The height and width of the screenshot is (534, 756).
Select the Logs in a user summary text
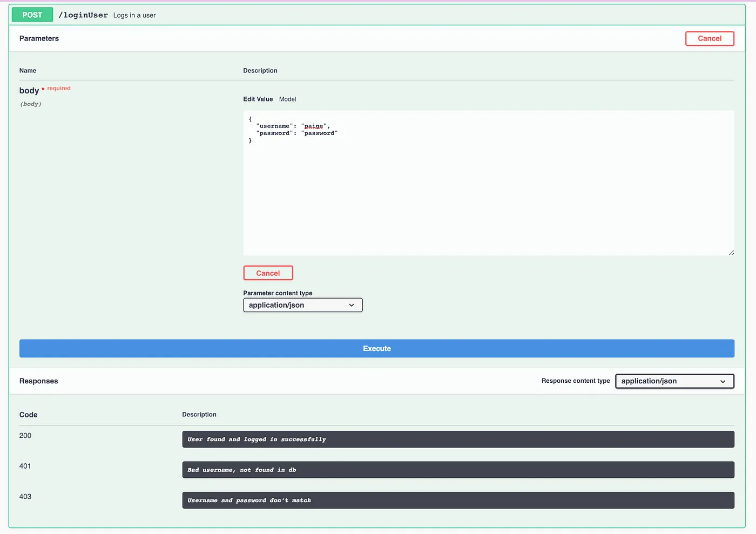(x=134, y=15)
